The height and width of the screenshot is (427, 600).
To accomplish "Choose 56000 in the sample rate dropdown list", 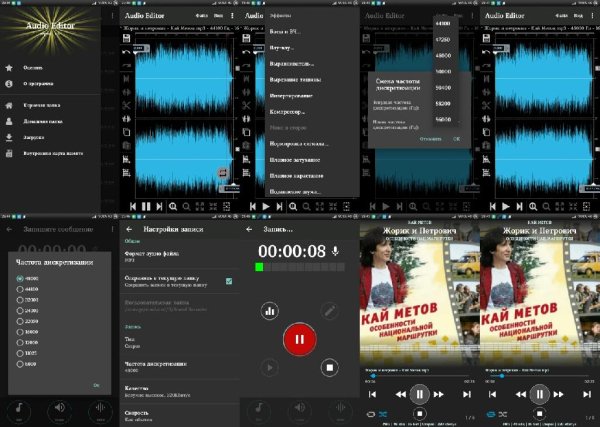I will pos(443,119).
